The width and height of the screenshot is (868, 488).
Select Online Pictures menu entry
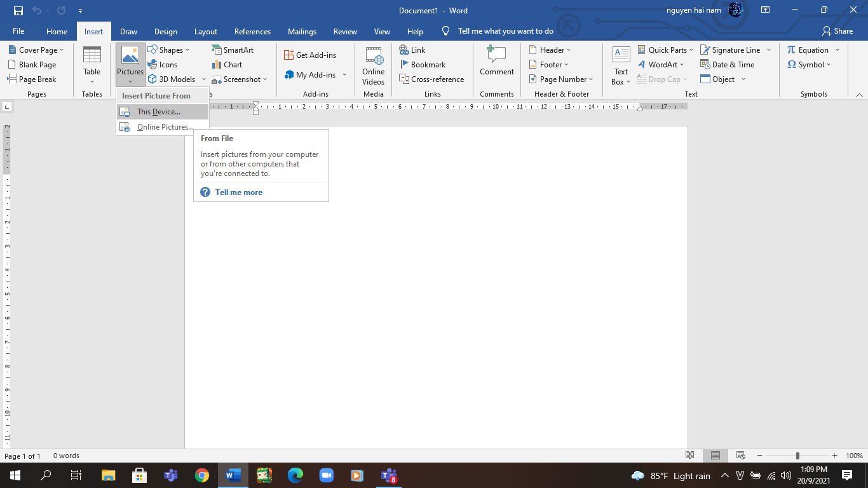(x=163, y=127)
